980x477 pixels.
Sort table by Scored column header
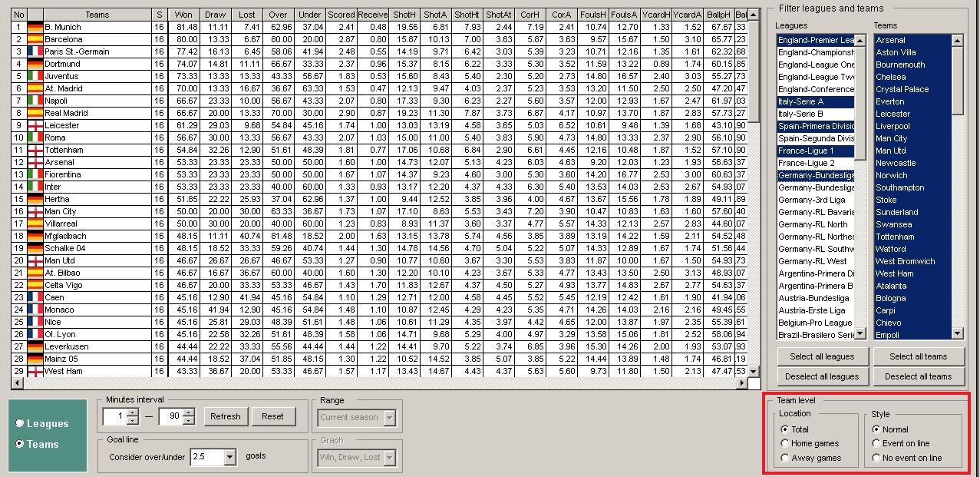coord(342,15)
